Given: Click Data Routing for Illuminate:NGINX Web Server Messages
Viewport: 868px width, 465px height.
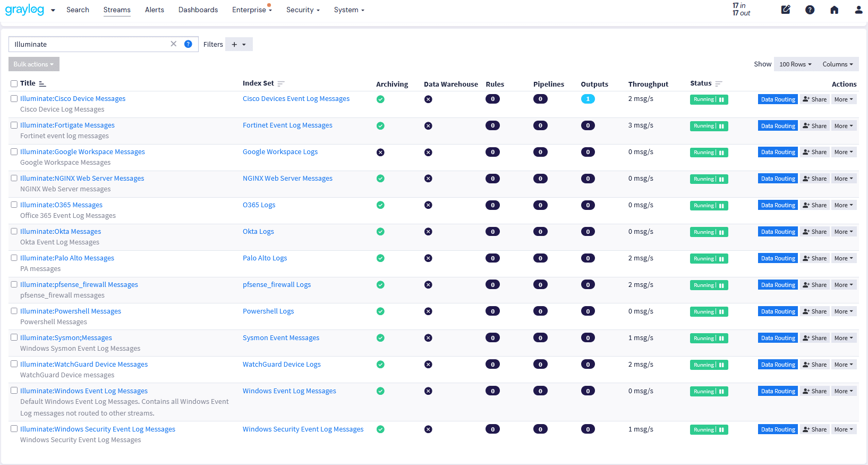Looking at the screenshot, I should tap(777, 179).
